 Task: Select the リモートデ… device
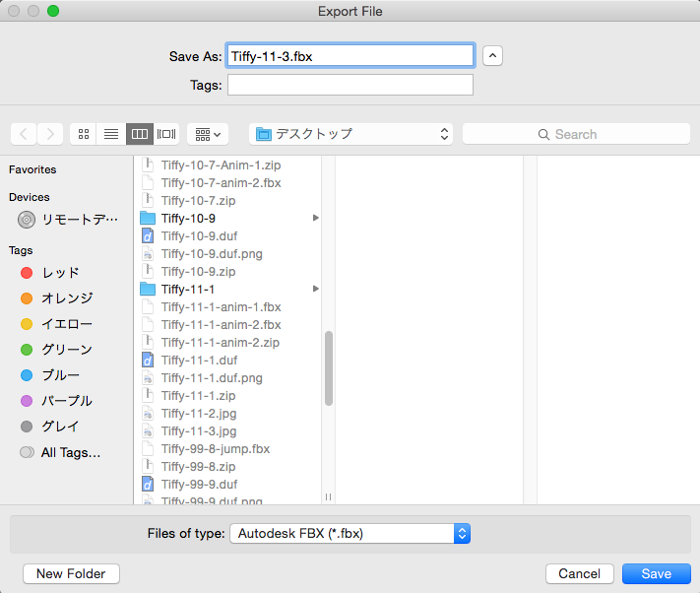click(68, 220)
